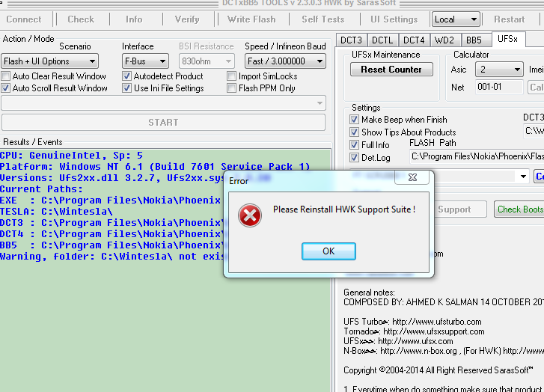This screenshot has width=544, height=392.
Task: Click the 'Platform: Windows NT 6.1' log line
Action: pyautogui.click(x=155, y=167)
